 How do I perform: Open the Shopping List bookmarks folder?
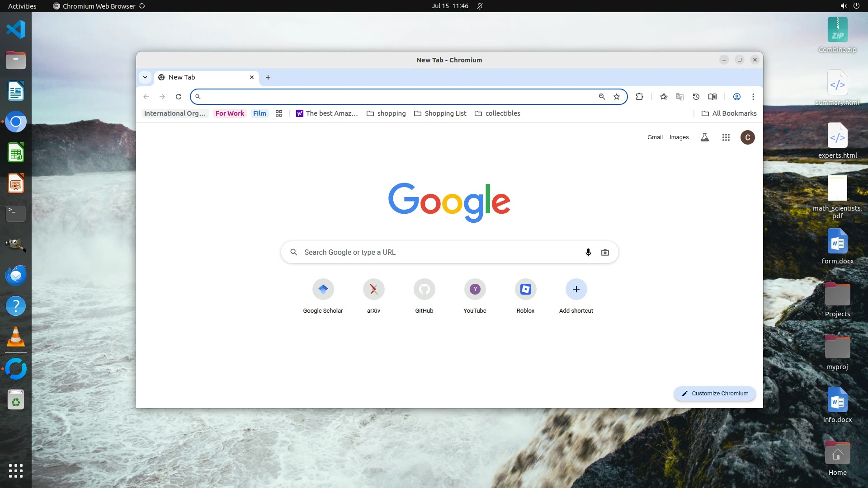tap(440, 113)
